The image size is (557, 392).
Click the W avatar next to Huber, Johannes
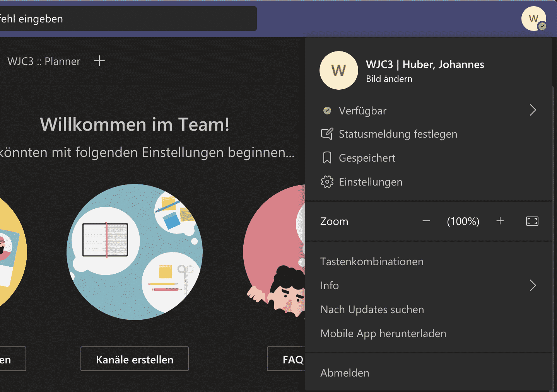(338, 70)
